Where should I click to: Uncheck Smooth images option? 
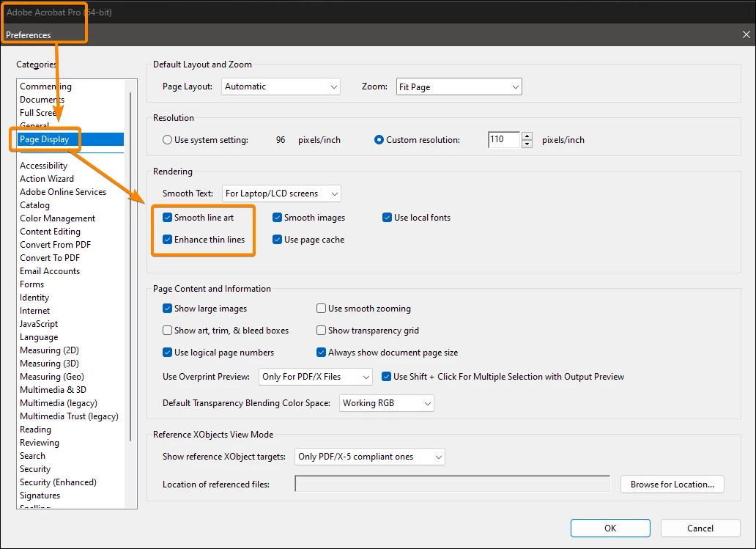pos(277,218)
